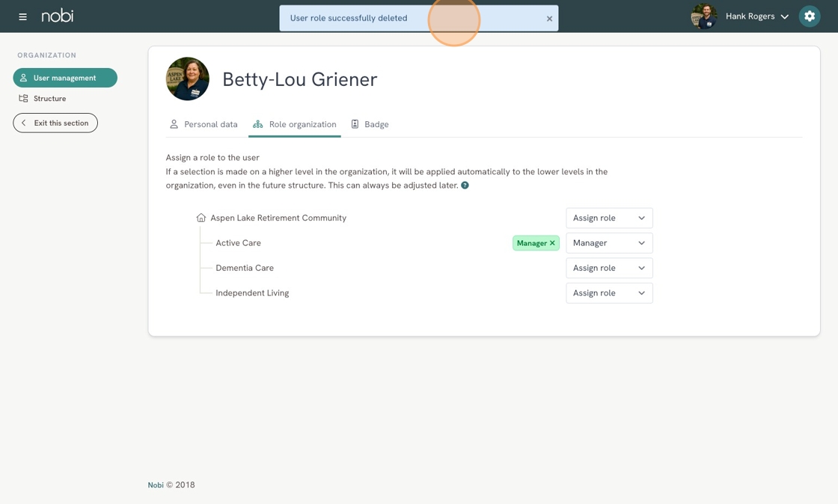Image resolution: width=838 pixels, height=504 pixels.
Task: Click the Nobi footer link
Action: (x=156, y=485)
